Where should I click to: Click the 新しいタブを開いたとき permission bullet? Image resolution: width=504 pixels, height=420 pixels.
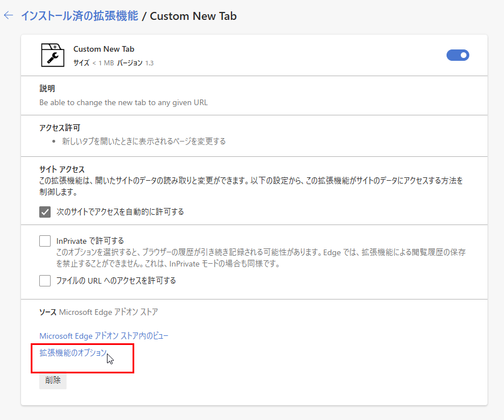click(144, 142)
